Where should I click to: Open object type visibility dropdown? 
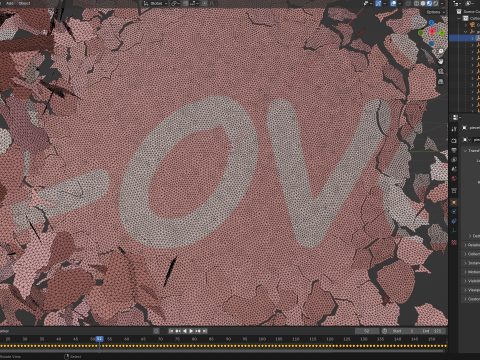tap(368, 3)
